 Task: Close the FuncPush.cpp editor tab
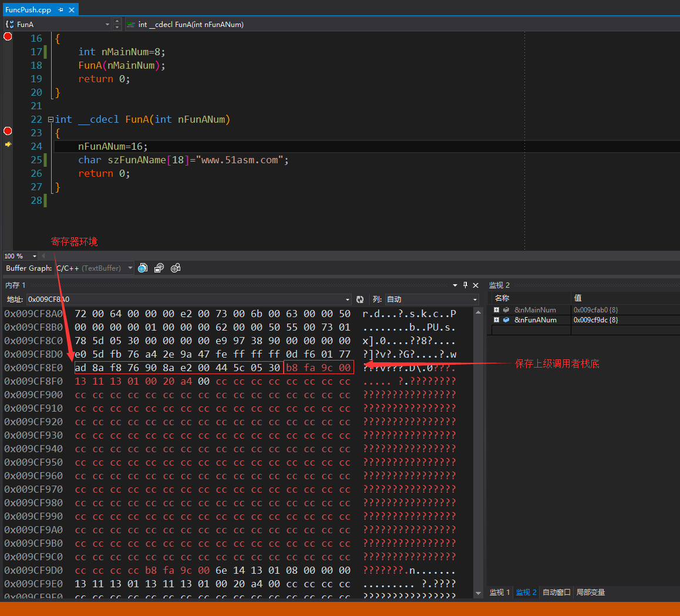pos(72,10)
